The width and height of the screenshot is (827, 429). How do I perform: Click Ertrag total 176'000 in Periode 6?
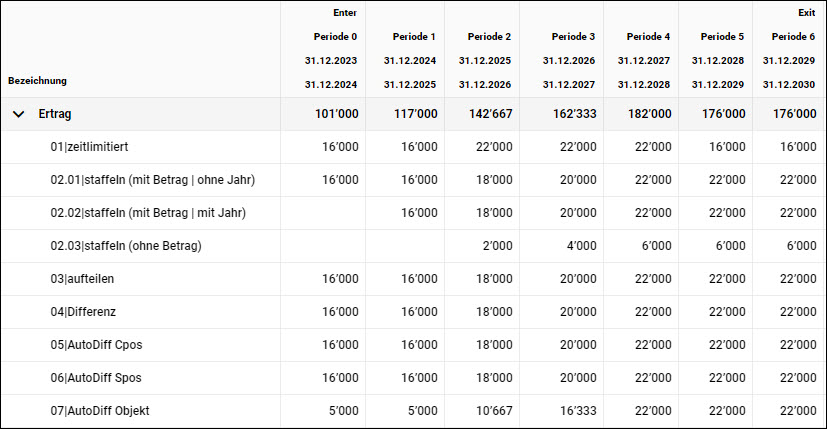795,114
